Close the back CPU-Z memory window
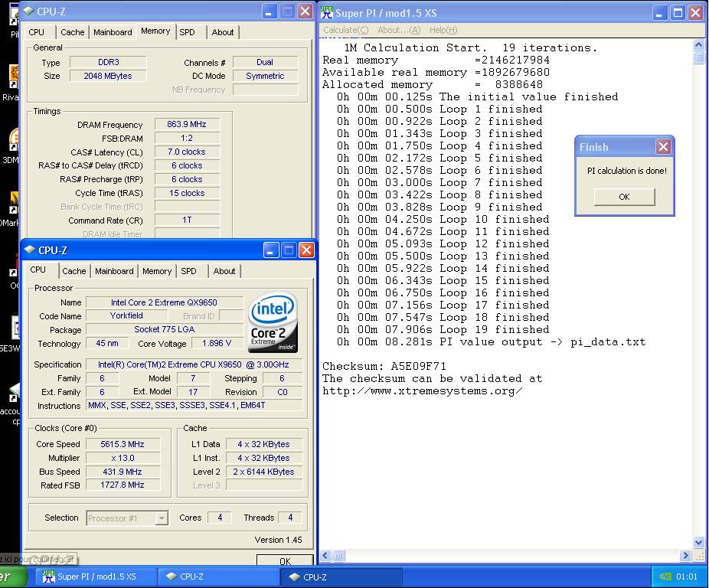 point(305,11)
